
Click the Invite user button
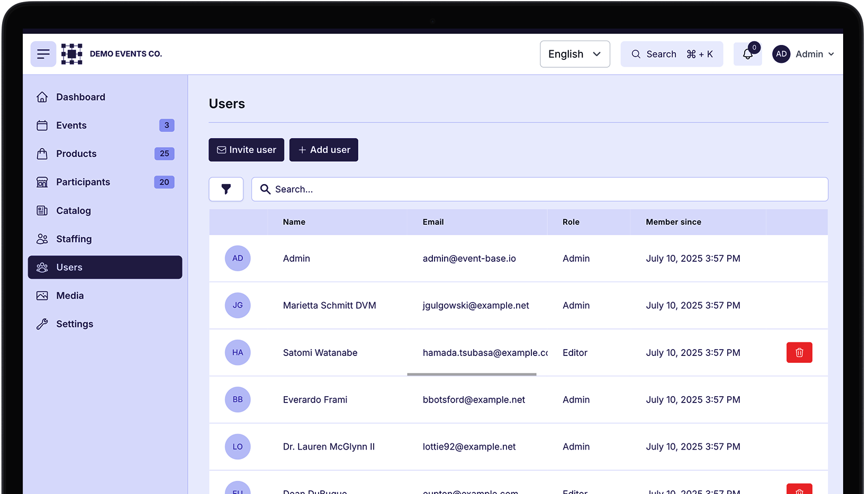click(x=246, y=150)
